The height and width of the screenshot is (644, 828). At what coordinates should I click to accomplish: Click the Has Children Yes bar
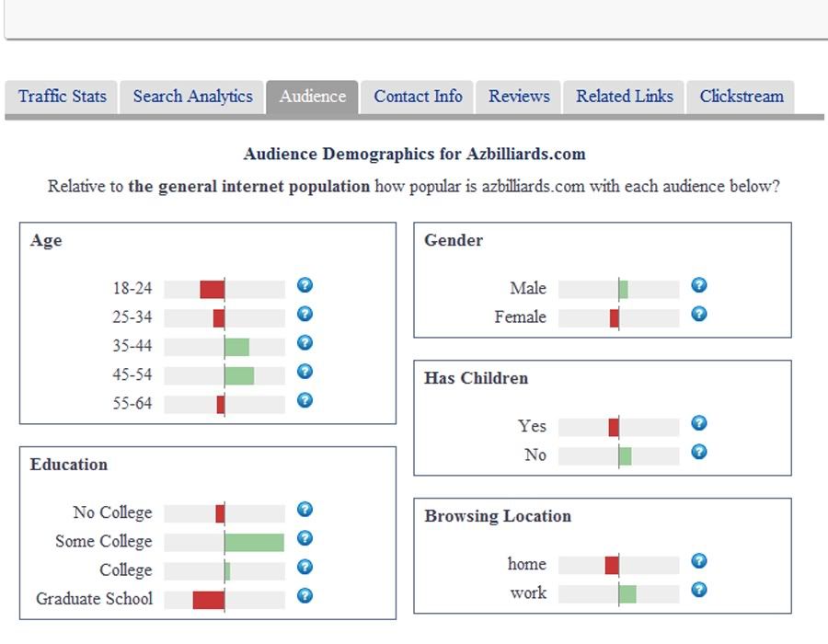(x=619, y=428)
